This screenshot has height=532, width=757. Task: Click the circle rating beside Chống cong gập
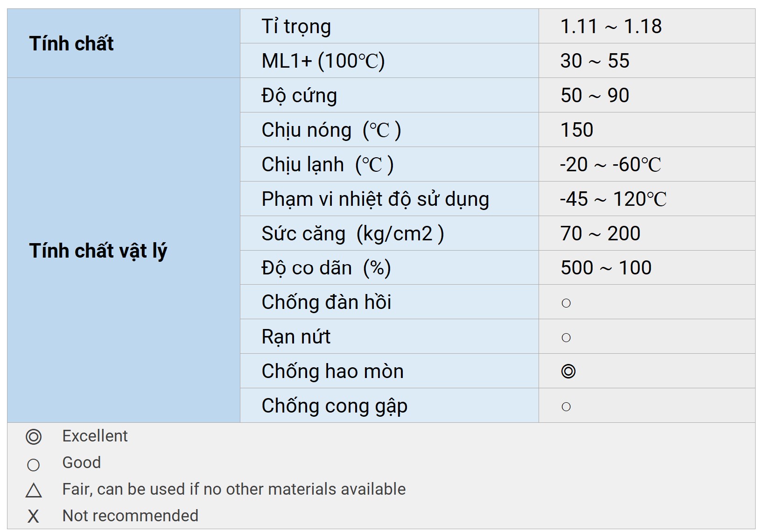(x=566, y=407)
